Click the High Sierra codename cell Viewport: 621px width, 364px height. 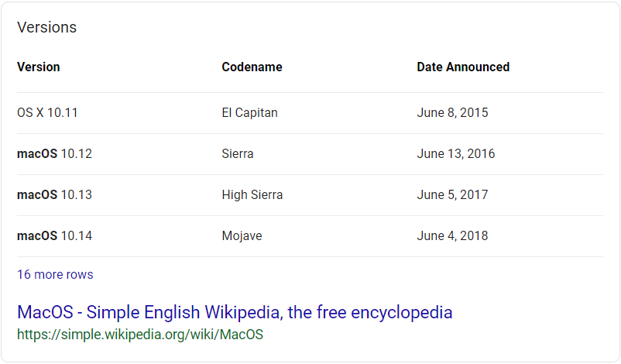pos(252,195)
